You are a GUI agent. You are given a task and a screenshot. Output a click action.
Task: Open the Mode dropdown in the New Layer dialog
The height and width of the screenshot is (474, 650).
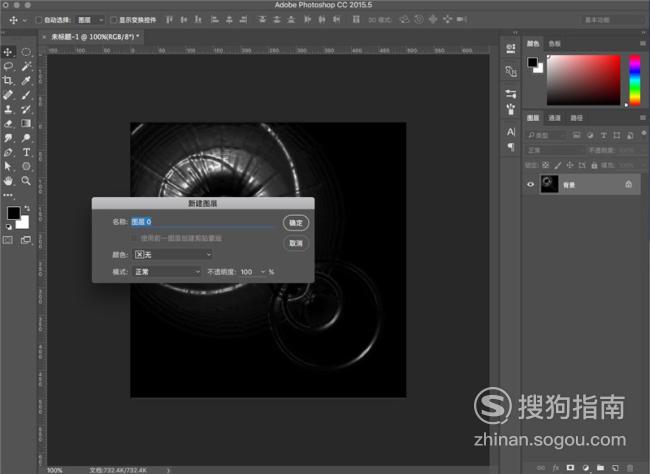167,272
